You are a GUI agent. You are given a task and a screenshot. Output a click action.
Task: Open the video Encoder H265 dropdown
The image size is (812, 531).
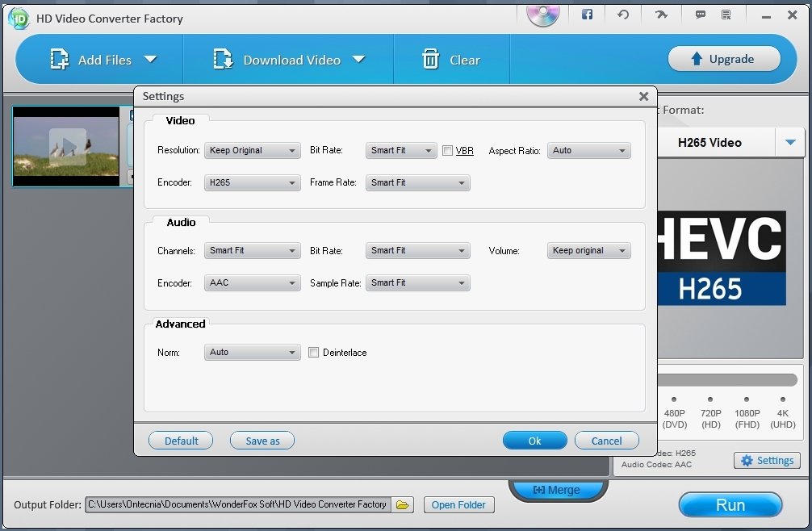point(252,182)
